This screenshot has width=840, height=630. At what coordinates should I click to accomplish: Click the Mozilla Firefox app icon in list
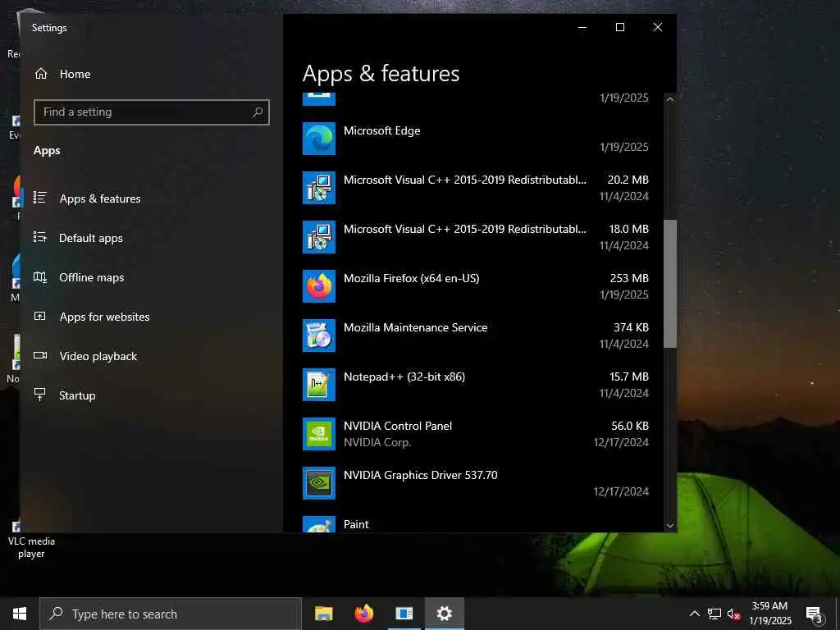[x=319, y=286]
